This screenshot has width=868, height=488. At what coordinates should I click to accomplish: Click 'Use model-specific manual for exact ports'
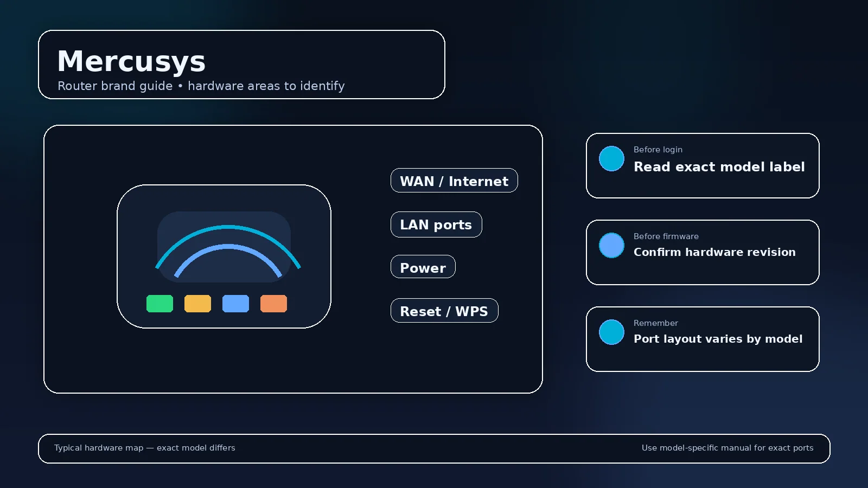coord(727,448)
